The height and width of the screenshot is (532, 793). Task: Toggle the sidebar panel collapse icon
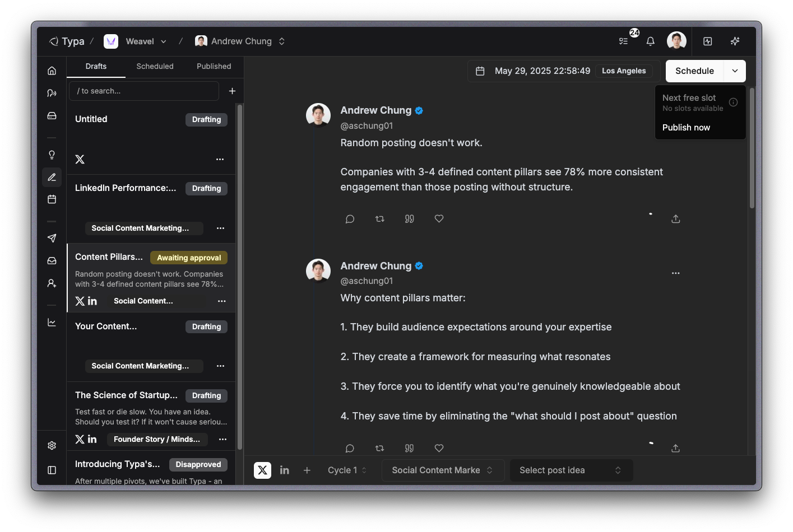[x=52, y=470]
